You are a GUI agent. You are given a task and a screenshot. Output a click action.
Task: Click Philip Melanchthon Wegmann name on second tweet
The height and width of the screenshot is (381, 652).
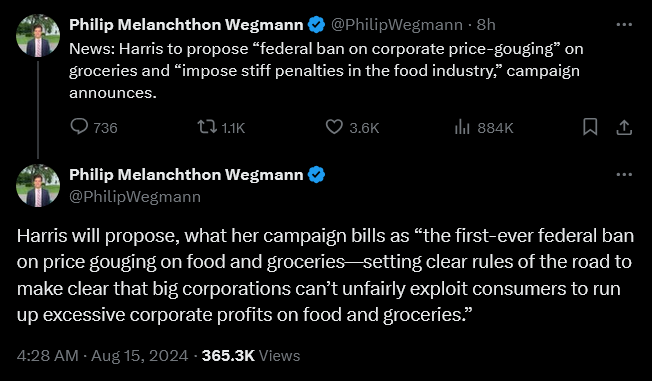(x=186, y=175)
